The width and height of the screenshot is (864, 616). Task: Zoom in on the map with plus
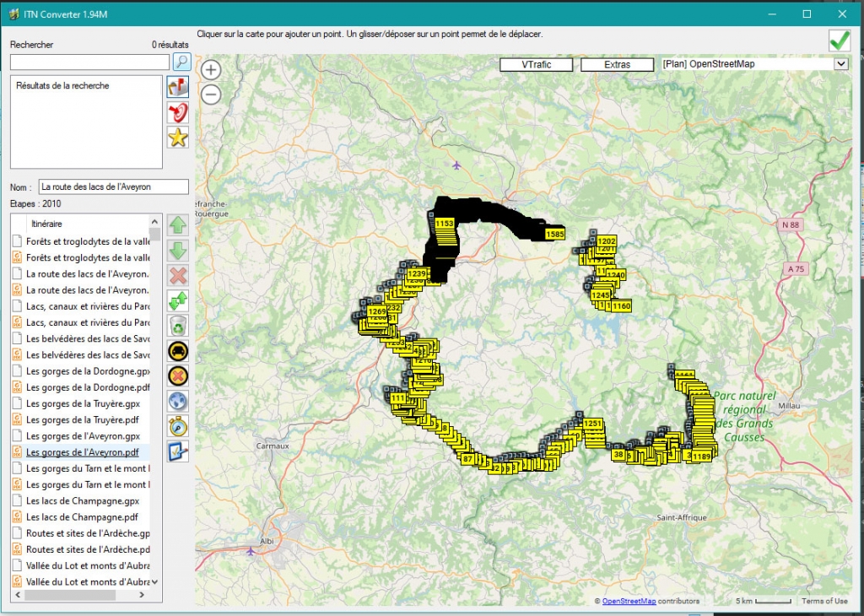coord(210,70)
